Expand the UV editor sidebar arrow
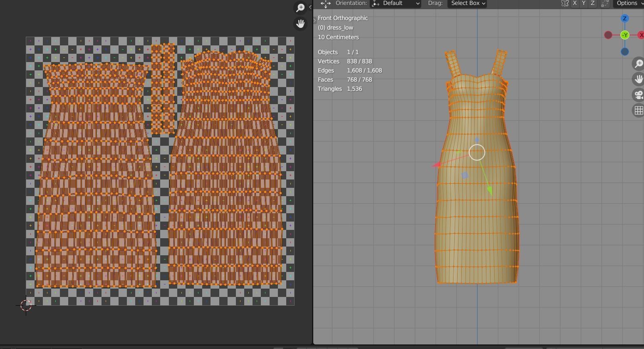Viewport: 644px width, 349px height. point(310,7)
